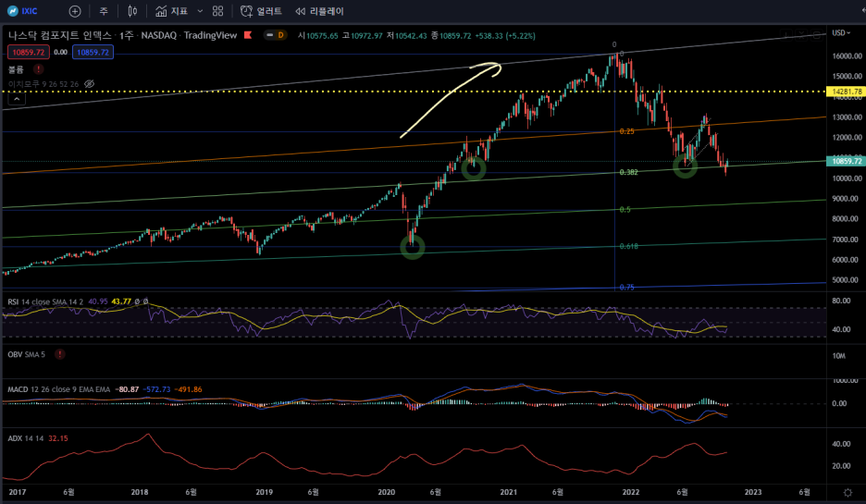Open the indicator templates grid icon
Image resolution: width=866 pixels, height=504 pixels.
point(217,11)
